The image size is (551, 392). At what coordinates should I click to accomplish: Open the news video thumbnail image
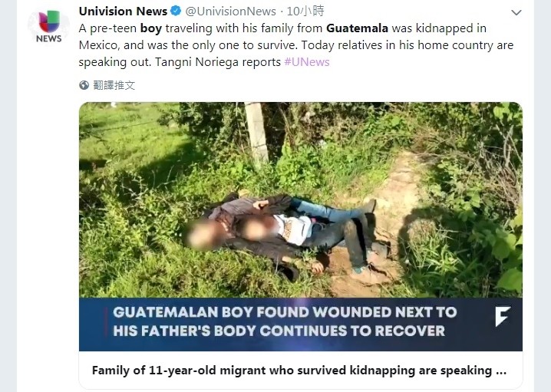pos(301,200)
